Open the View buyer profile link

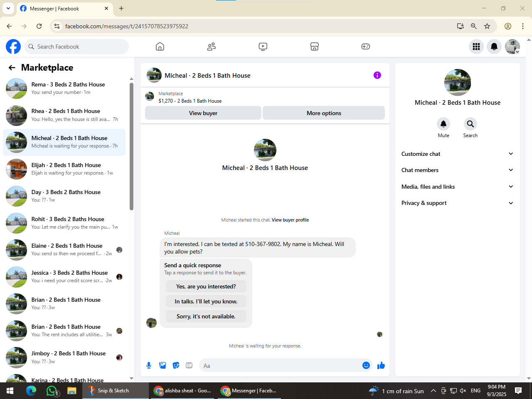click(x=290, y=220)
